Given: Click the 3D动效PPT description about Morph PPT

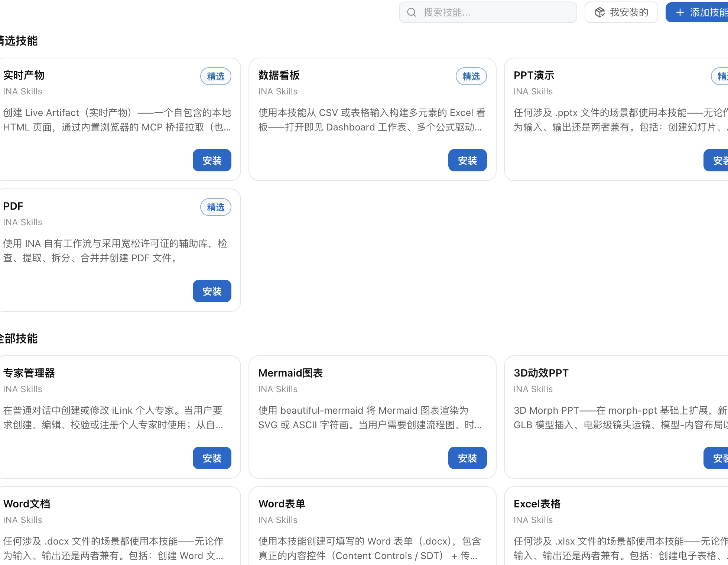Looking at the screenshot, I should 621,417.
